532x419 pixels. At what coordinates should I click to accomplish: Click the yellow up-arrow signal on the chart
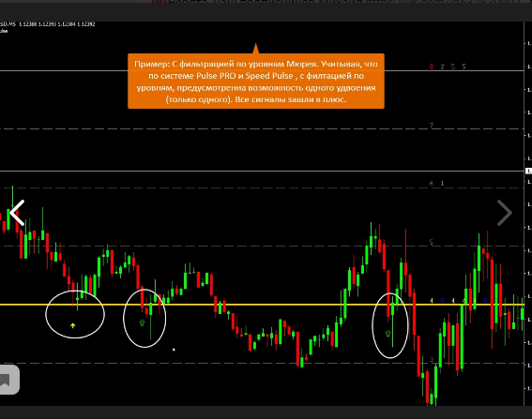[72, 326]
